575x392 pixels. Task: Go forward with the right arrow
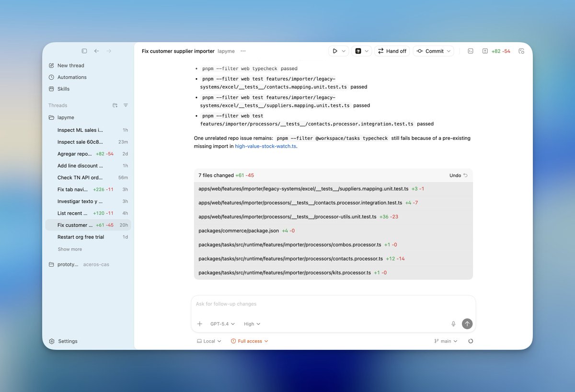point(109,51)
